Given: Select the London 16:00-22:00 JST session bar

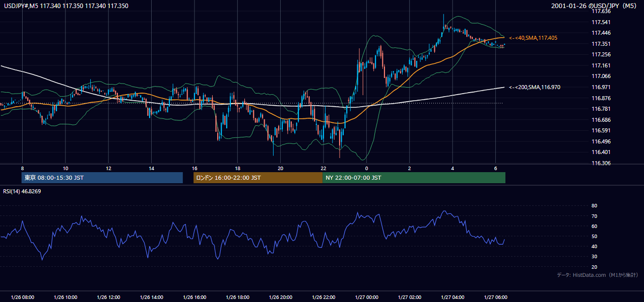Looking at the screenshot, I should click(258, 178).
